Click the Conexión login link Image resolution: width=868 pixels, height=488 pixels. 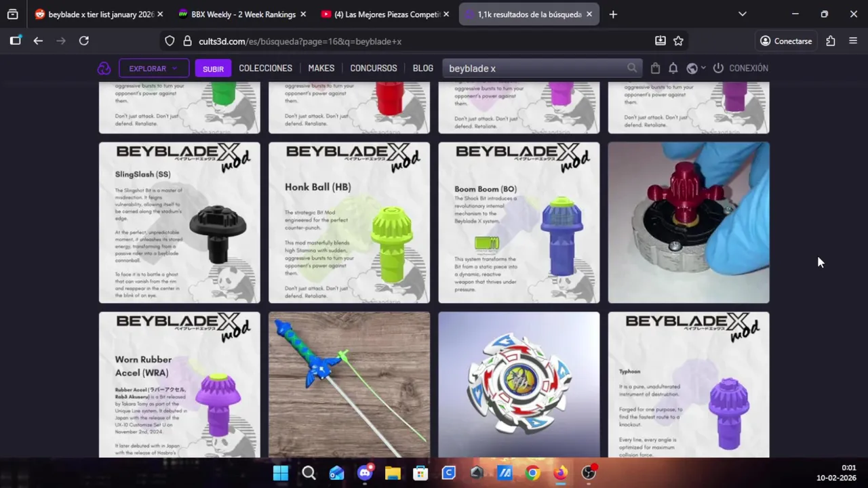pyautogui.click(x=749, y=68)
